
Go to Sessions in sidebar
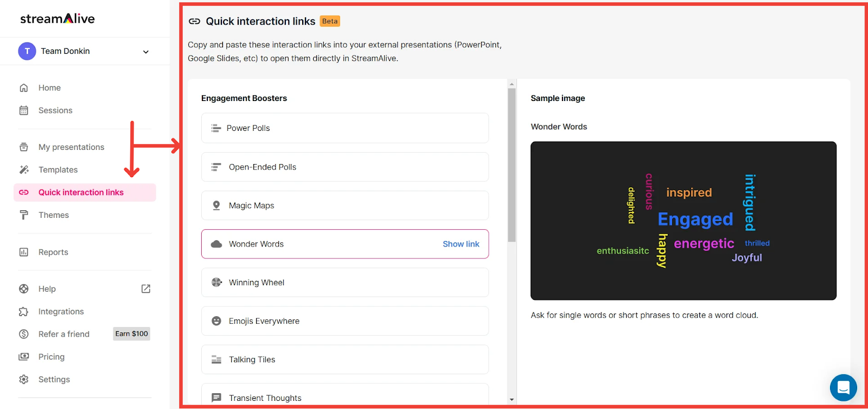pyautogui.click(x=55, y=110)
